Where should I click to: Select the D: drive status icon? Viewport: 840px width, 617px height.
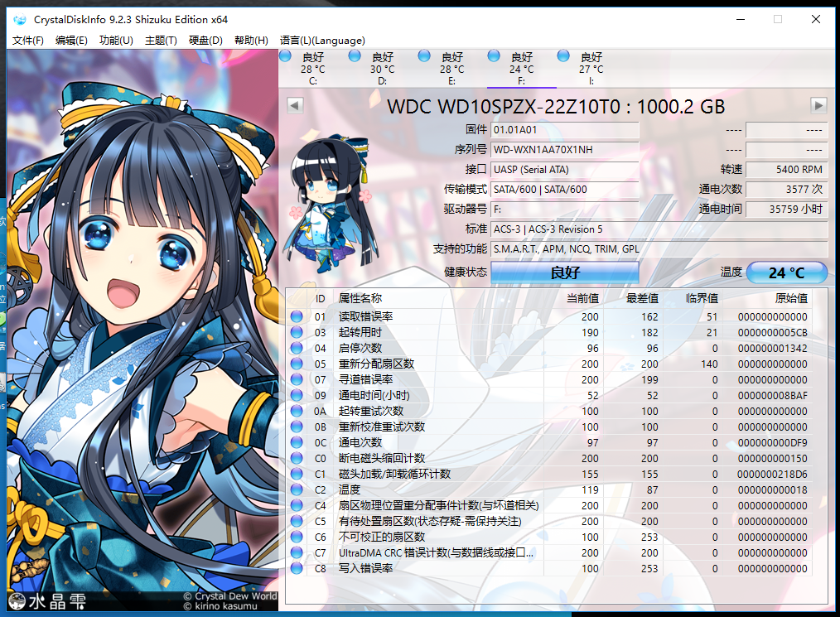(x=355, y=56)
